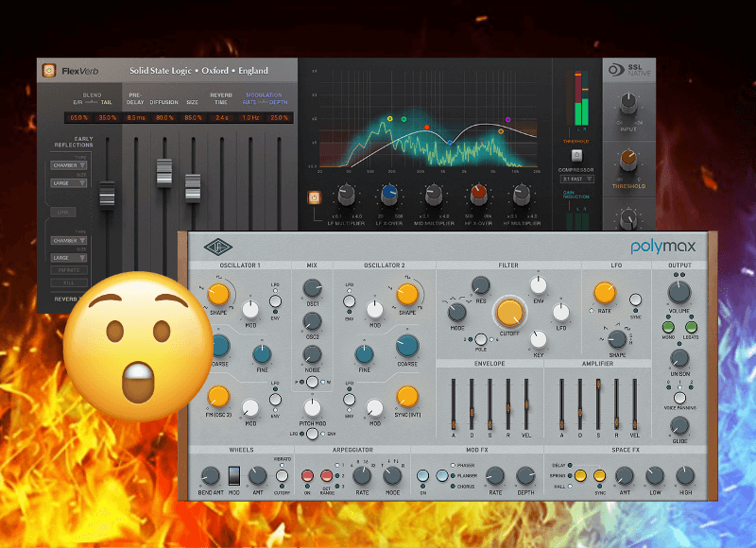Click the red HF X-Over knob

(478, 195)
